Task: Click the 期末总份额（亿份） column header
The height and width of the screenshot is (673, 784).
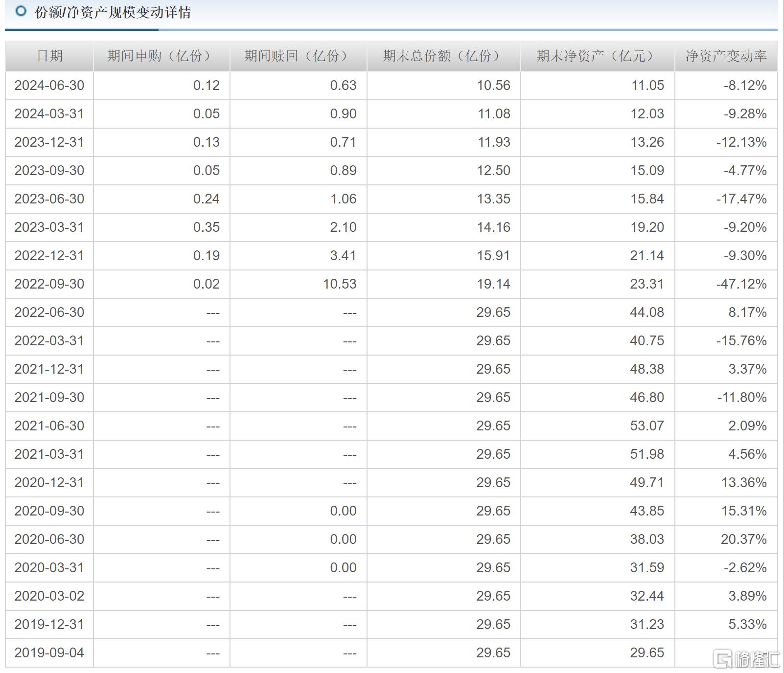Action: tap(444, 56)
